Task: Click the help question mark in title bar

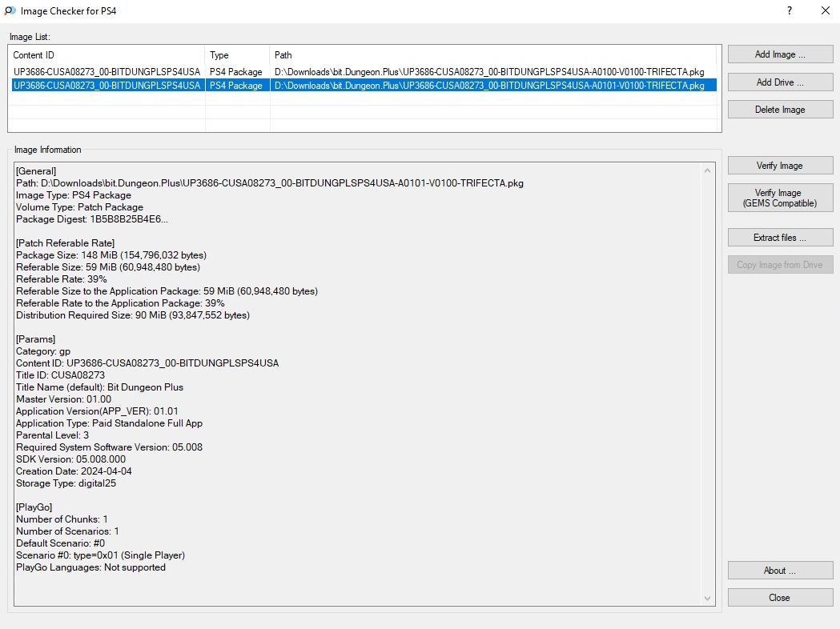Action: [789, 10]
